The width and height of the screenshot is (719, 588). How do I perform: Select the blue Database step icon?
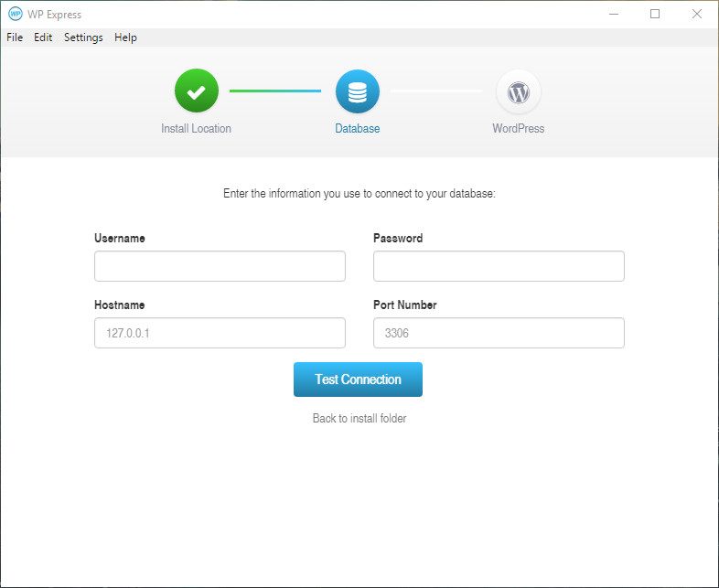coord(357,91)
